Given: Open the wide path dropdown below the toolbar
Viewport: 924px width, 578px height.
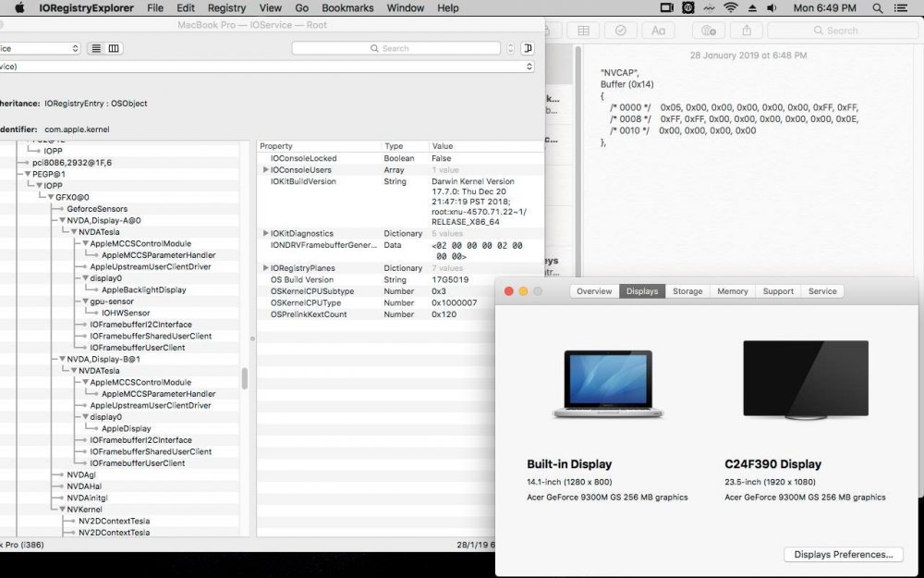Looking at the screenshot, I should click(266, 67).
